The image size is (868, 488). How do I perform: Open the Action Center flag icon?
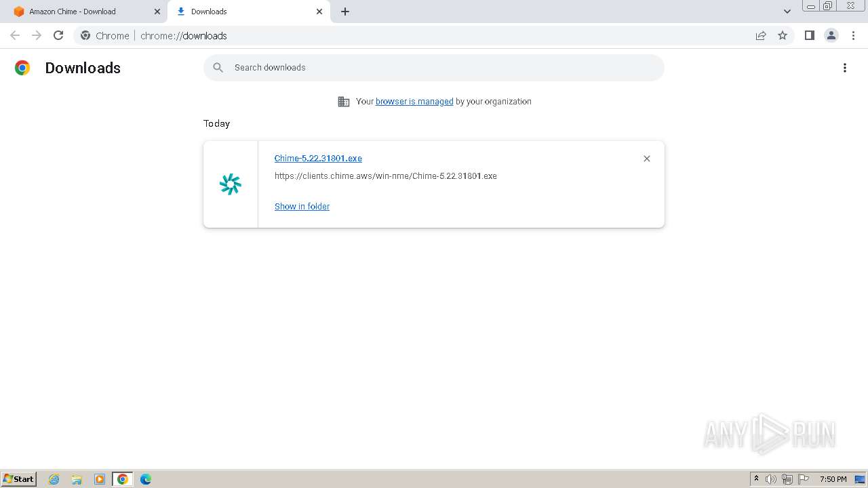[804, 479]
